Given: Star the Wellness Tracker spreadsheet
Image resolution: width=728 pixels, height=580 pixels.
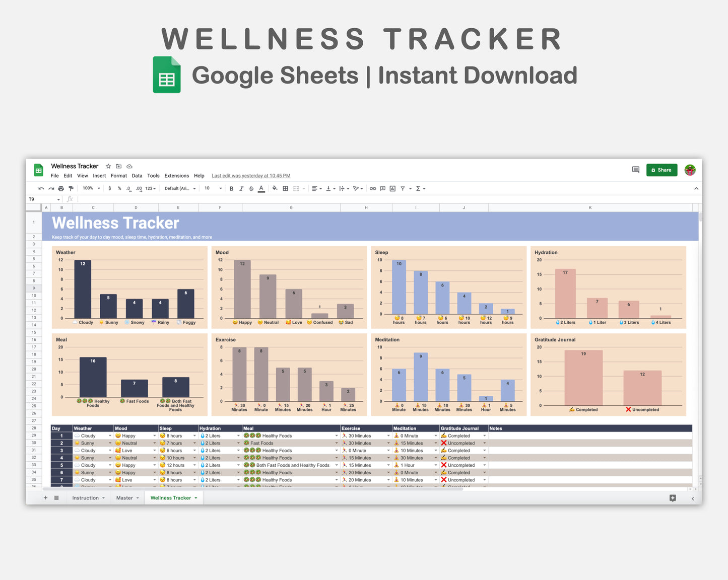Looking at the screenshot, I should [108, 166].
